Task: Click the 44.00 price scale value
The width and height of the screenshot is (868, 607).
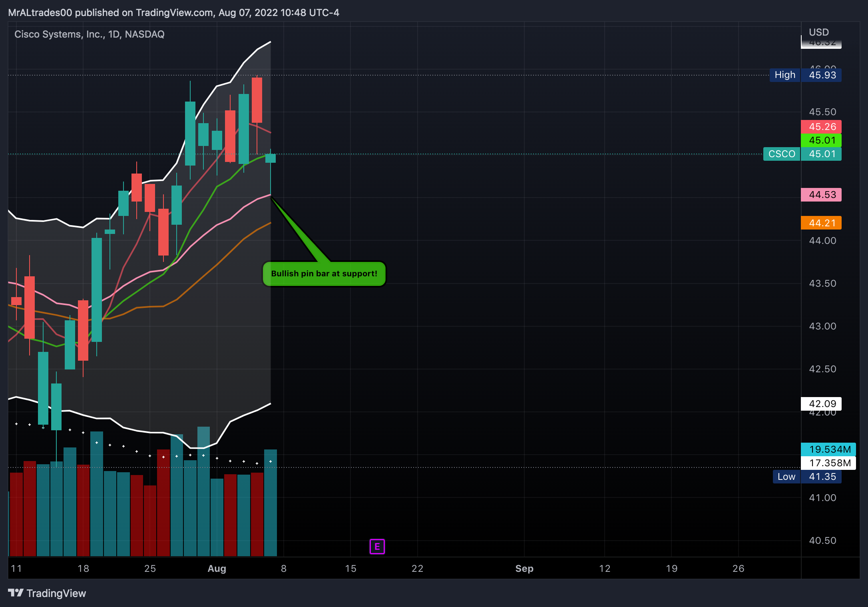Action: coord(822,241)
